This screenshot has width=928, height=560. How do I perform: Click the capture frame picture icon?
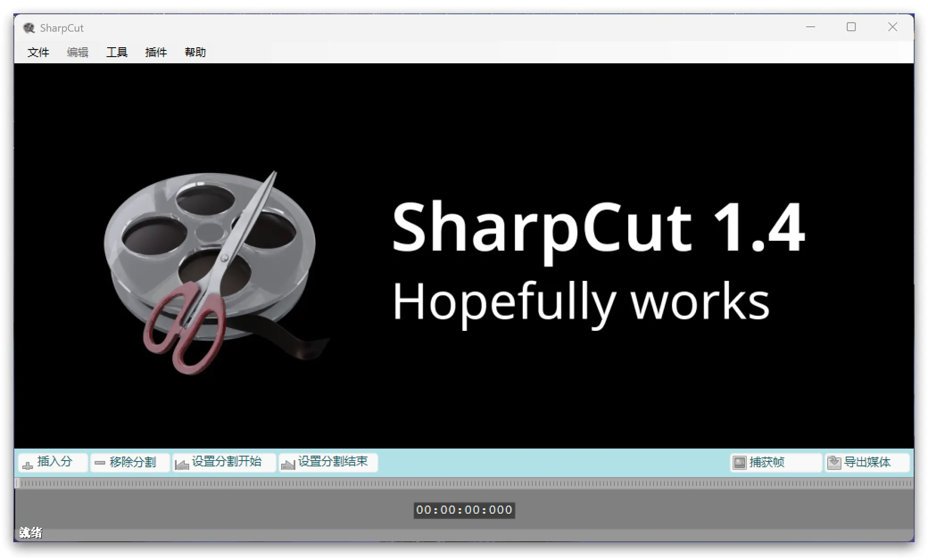tap(740, 463)
